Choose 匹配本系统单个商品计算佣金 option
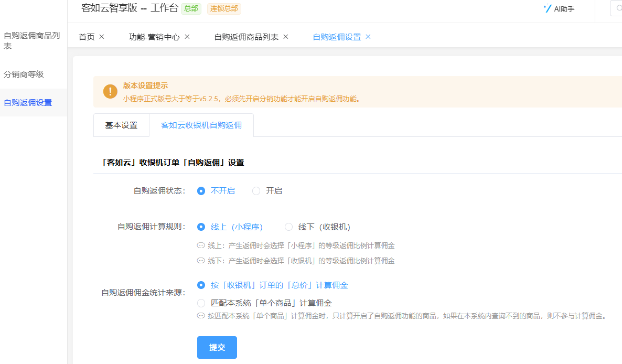Image resolution: width=622 pixels, height=364 pixels. [201, 303]
